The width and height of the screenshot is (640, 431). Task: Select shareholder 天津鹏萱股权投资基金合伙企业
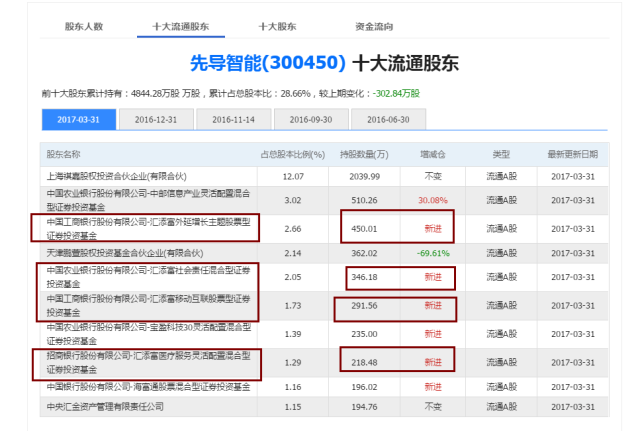124,253
